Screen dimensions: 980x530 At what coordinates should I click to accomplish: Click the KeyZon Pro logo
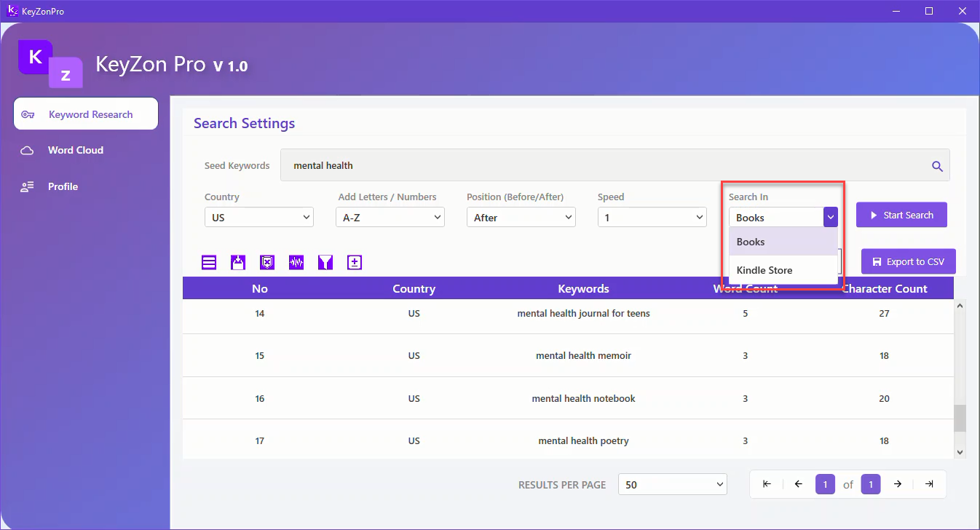pos(50,63)
